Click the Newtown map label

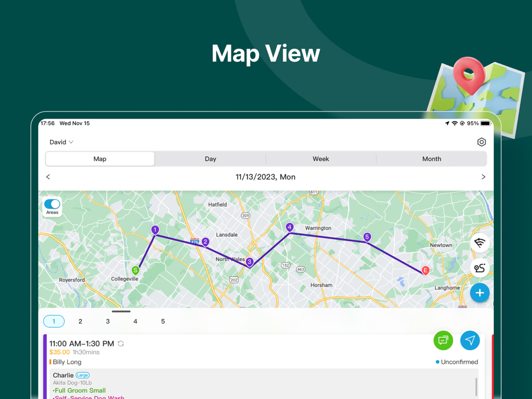coord(441,245)
